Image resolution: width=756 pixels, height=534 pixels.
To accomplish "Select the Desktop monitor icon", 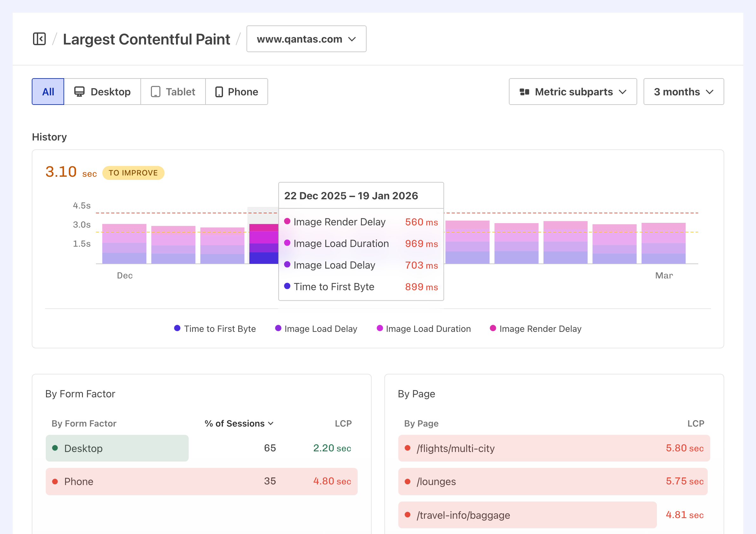I will point(79,92).
